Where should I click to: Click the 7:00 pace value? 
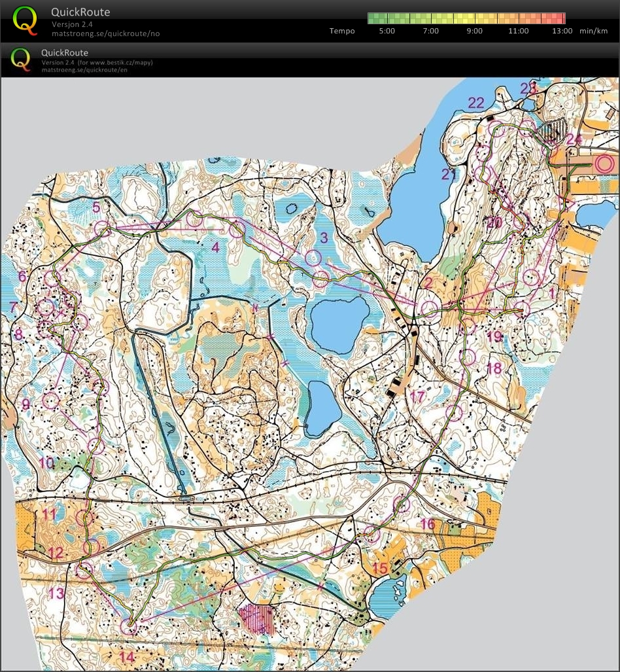tap(430, 31)
